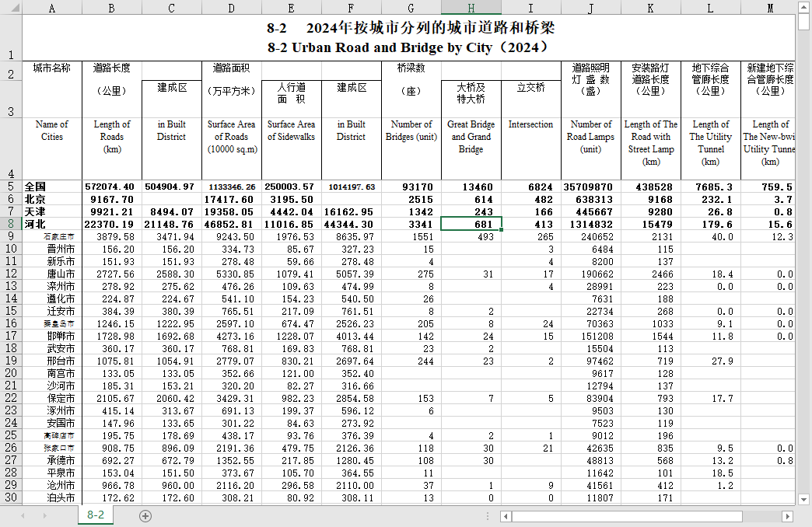812x527 pixels.
Task: Click previous sheet navigation arrow
Action: click(23, 515)
